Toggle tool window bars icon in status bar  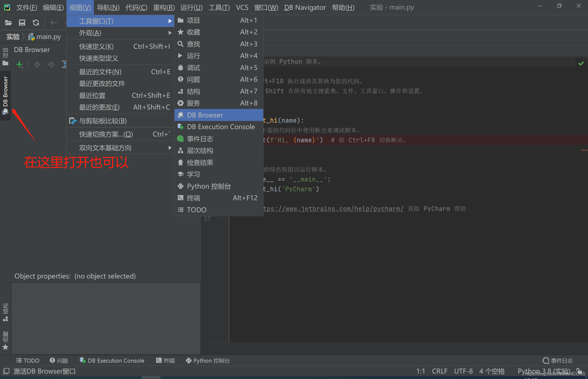click(6, 371)
